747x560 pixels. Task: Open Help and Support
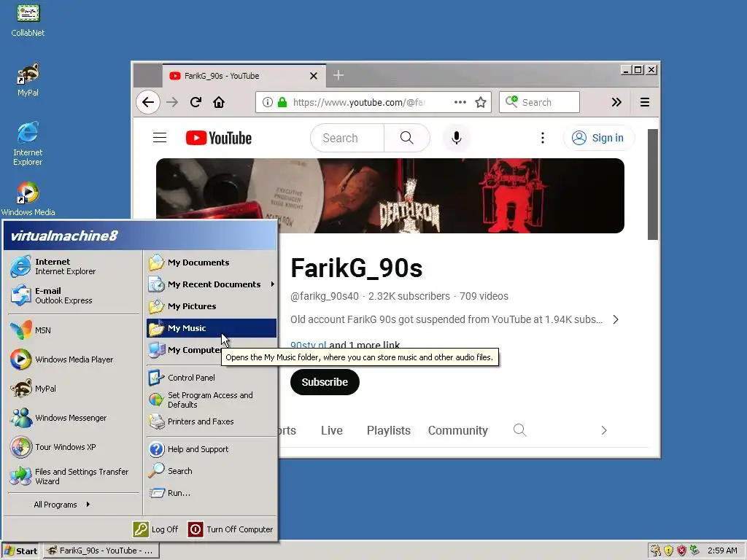(211, 449)
